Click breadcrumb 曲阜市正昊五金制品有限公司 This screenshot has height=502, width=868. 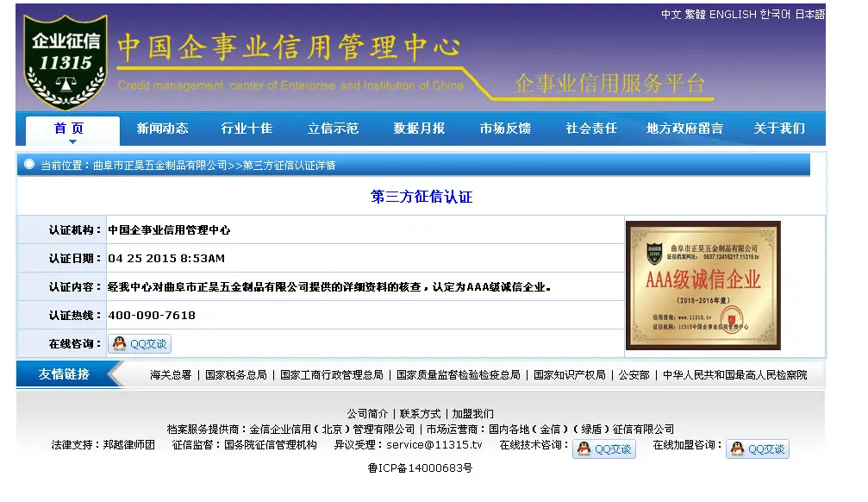[160, 165]
